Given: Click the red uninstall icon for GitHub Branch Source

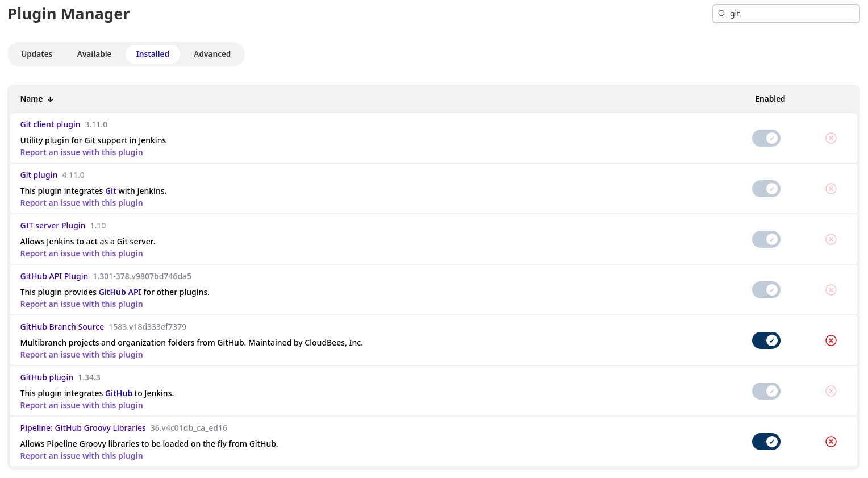Looking at the screenshot, I should pos(831,340).
